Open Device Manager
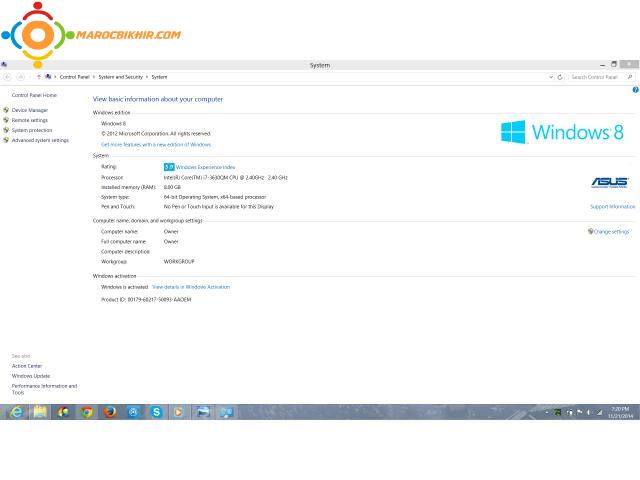 (x=30, y=110)
